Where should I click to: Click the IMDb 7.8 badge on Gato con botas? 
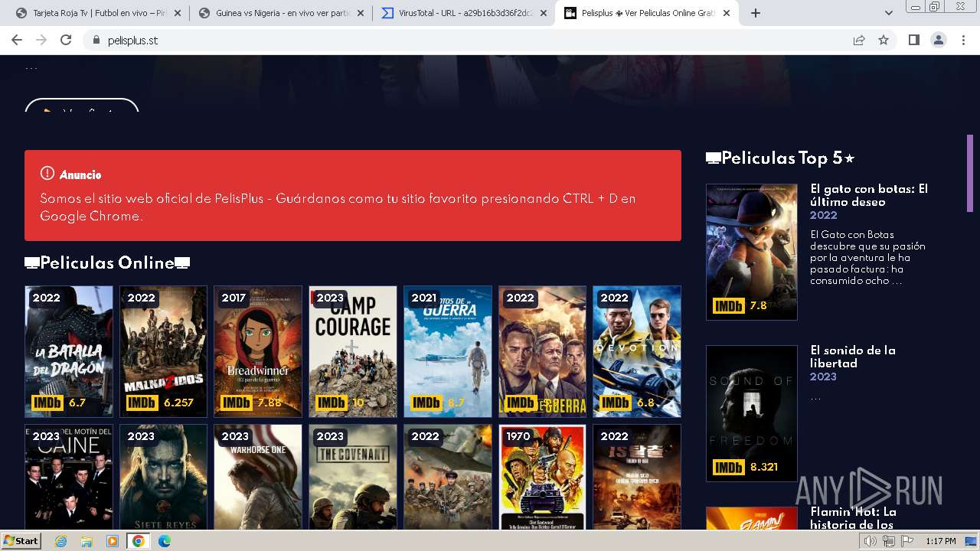pyautogui.click(x=728, y=306)
